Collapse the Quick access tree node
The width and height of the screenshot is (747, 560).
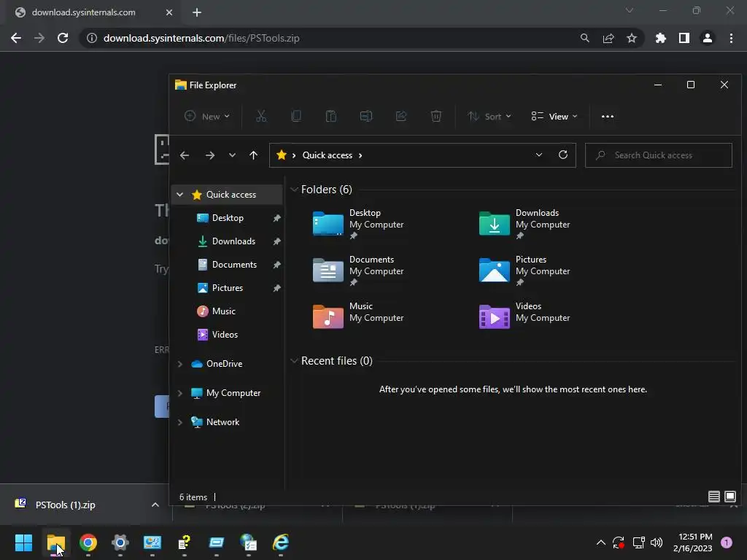pos(179,194)
